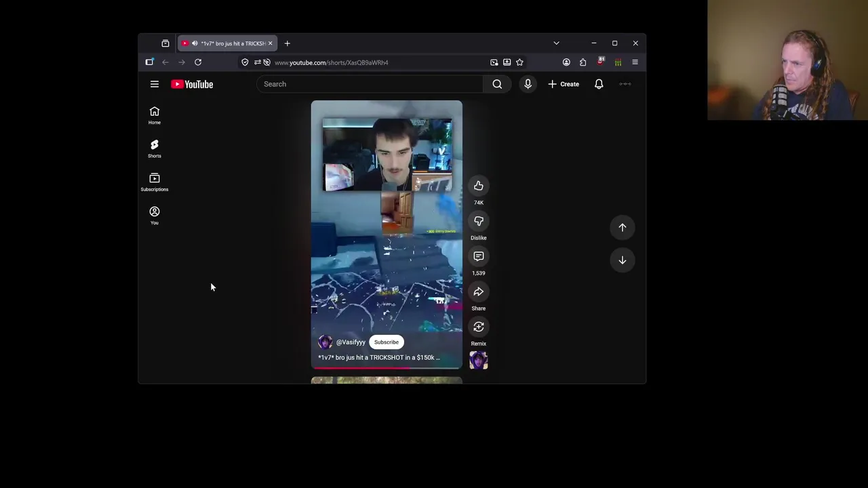The width and height of the screenshot is (868, 488).
Task: Open Shorts in the sidebar
Action: coord(155,148)
